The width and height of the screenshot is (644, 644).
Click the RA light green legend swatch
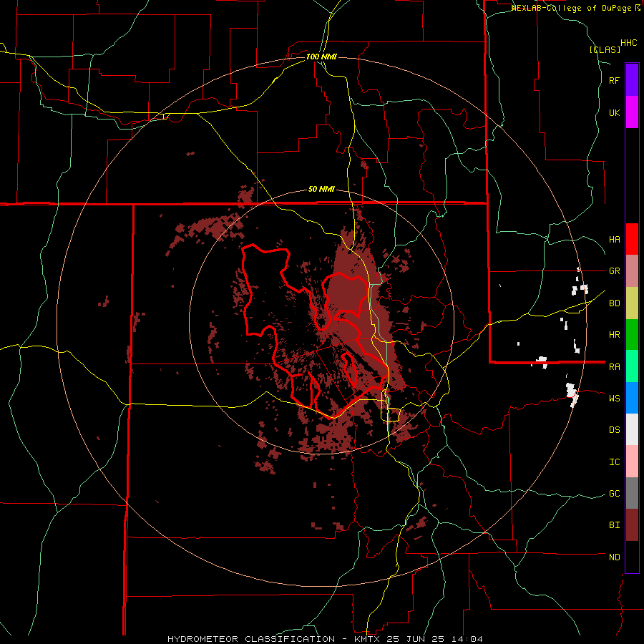tap(632, 366)
